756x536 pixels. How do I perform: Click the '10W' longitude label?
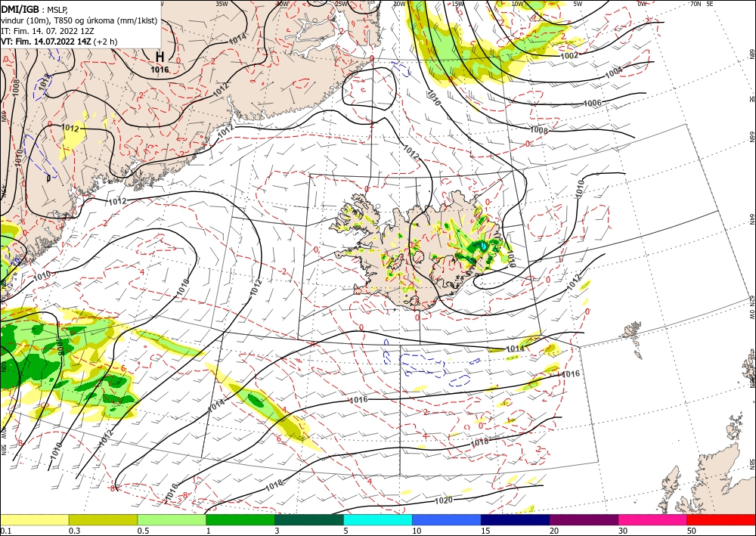tap(517, 4)
